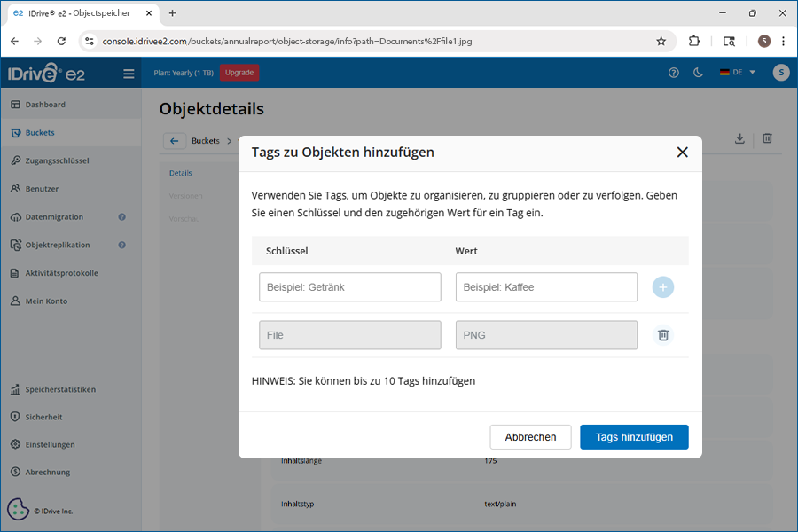Open the user profile avatar menu

coord(780,73)
